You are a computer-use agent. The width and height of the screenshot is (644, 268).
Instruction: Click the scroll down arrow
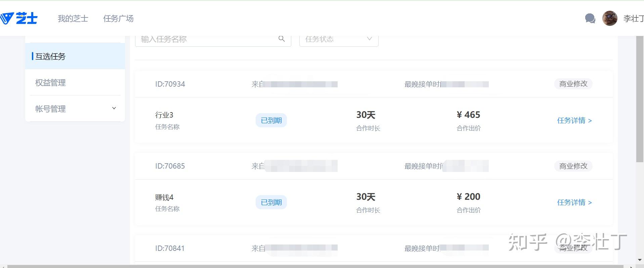[640, 260]
